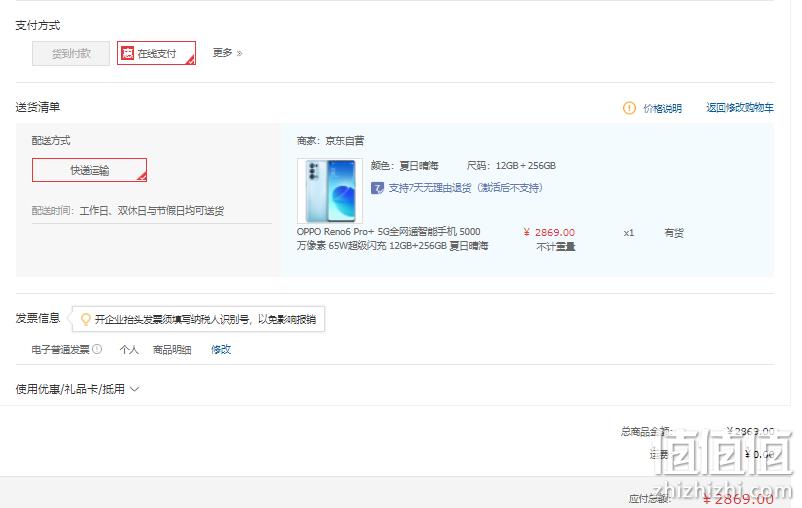Viewport: 802px width, 508px height.
Task: Open 价格说明 price explanation
Action: click(x=662, y=108)
